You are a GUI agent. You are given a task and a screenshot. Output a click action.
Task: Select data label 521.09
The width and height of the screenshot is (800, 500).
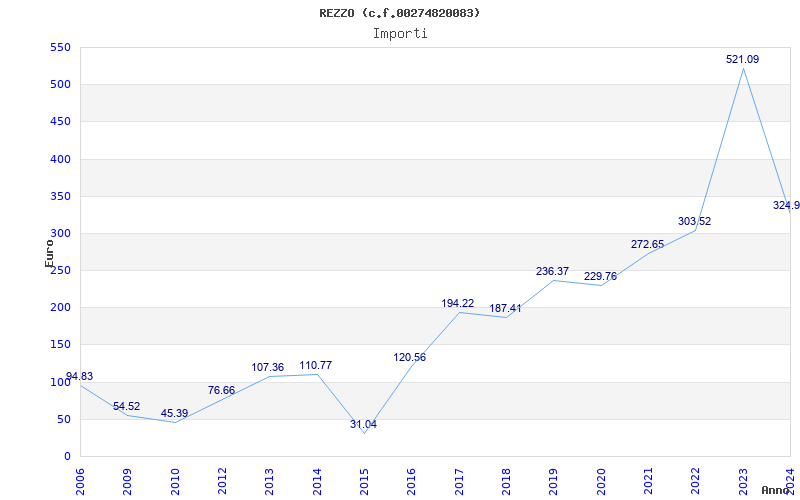(742, 59)
